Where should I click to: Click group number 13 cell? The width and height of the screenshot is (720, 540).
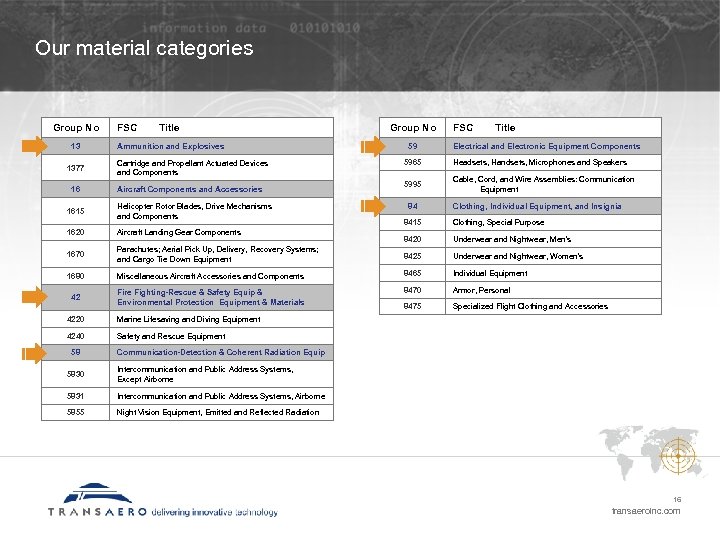click(75, 146)
